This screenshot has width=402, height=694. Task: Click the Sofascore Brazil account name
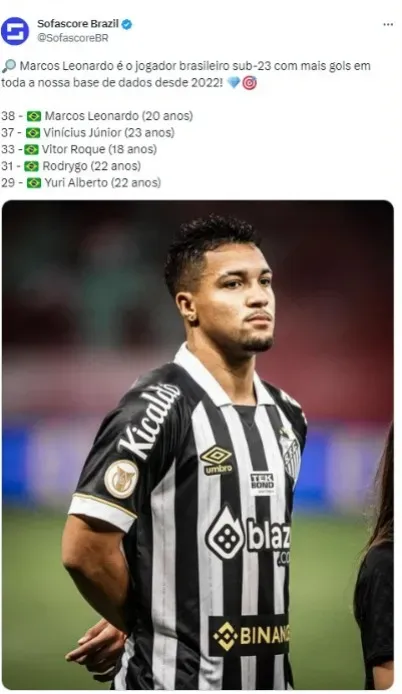[78, 24]
